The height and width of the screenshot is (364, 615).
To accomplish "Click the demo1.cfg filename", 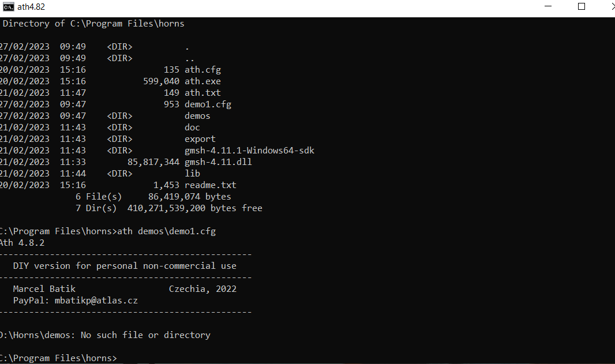I will pos(208,104).
